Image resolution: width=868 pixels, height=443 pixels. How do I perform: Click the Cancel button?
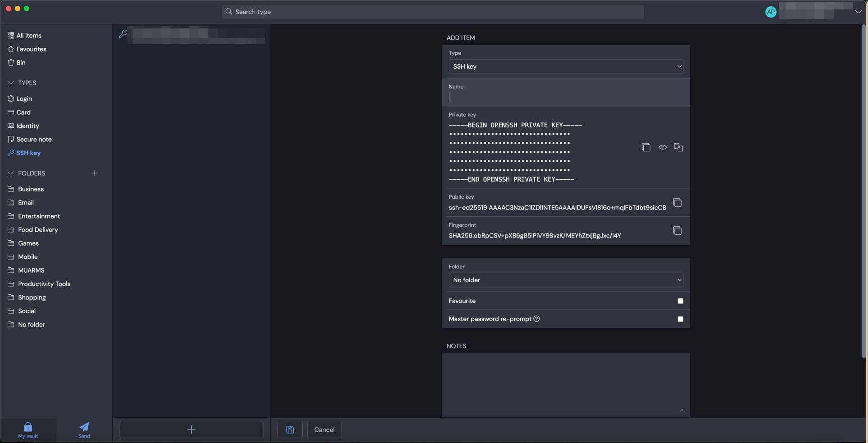coord(324,430)
